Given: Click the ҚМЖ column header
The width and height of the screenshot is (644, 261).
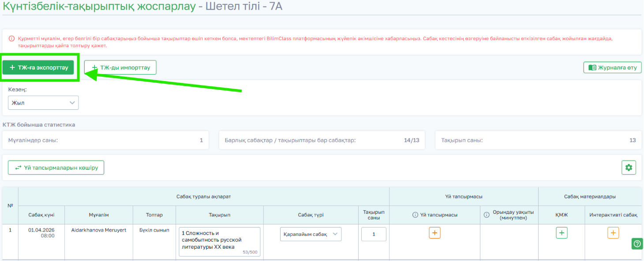Looking at the screenshot, I should coord(562,215).
